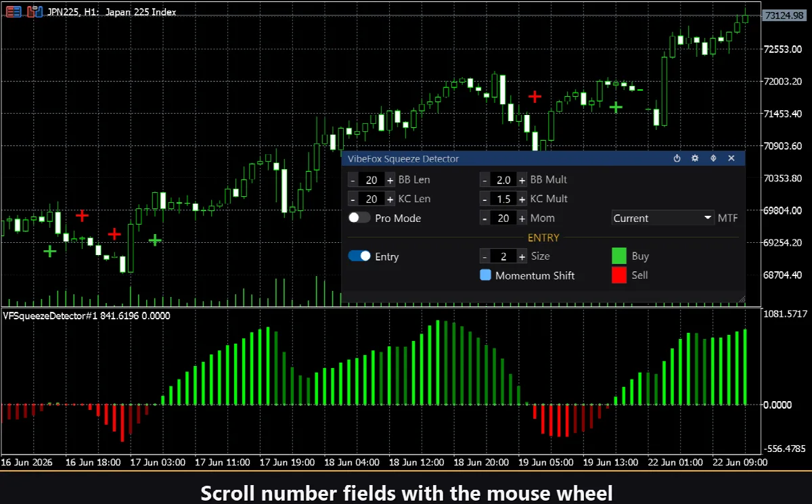The width and height of the screenshot is (812, 504).
Task: Decrease KC Len with minus button
Action: click(353, 199)
